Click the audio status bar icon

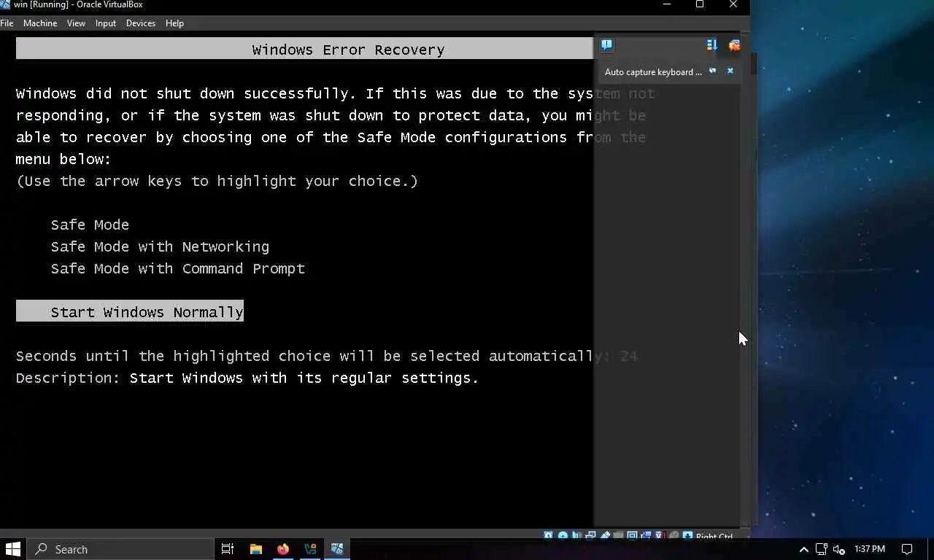[x=576, y=536]
